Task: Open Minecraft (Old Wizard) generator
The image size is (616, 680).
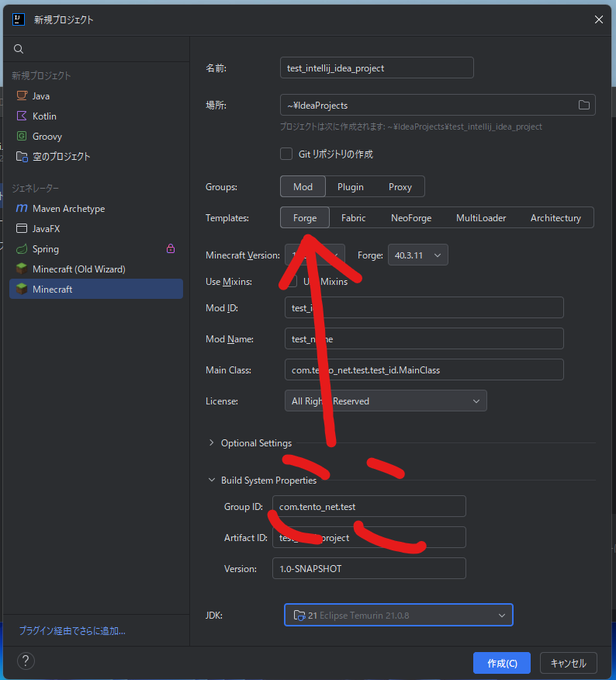Action: coord(78,269)
